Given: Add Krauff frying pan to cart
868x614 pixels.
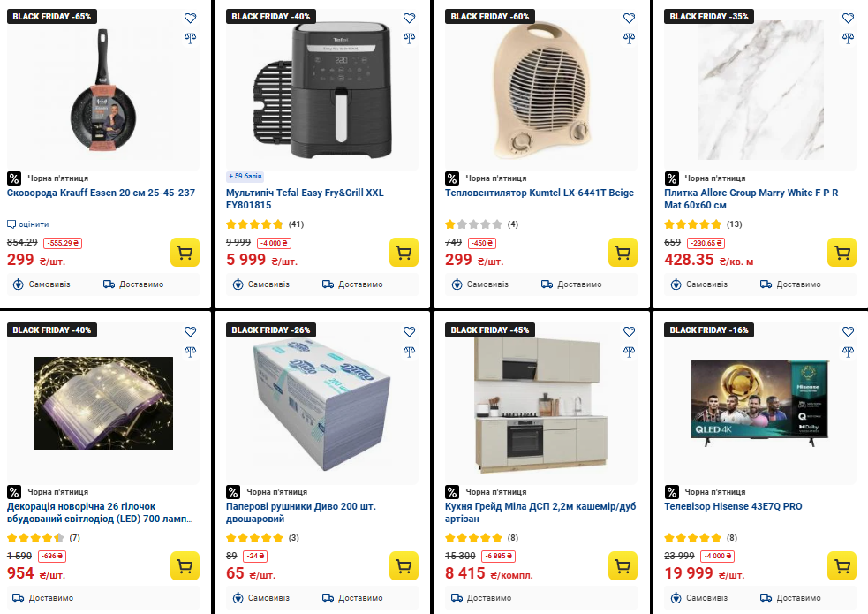Looking at the screenshot, I should point(185,253).
